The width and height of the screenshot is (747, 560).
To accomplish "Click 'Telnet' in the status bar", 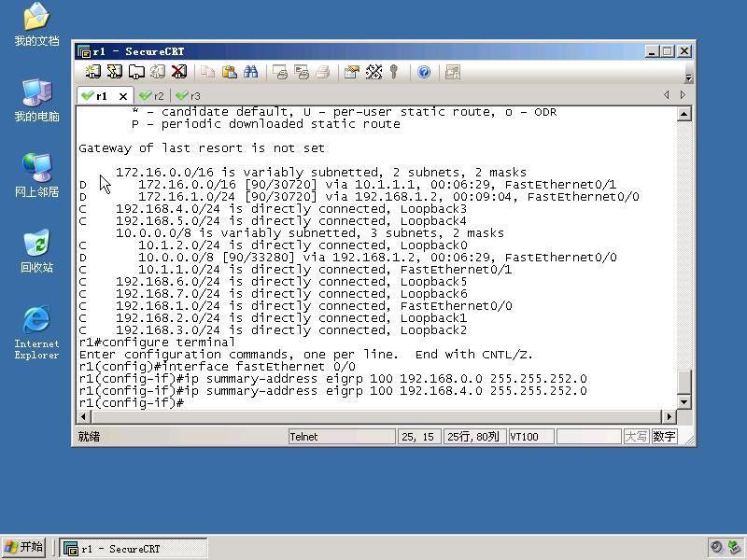I will click(x=342, y=437).
